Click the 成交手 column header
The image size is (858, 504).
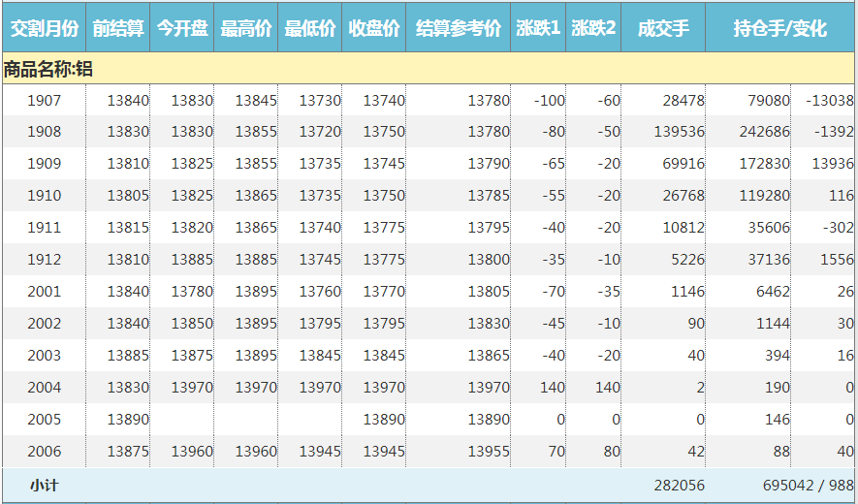coord(663,28)
